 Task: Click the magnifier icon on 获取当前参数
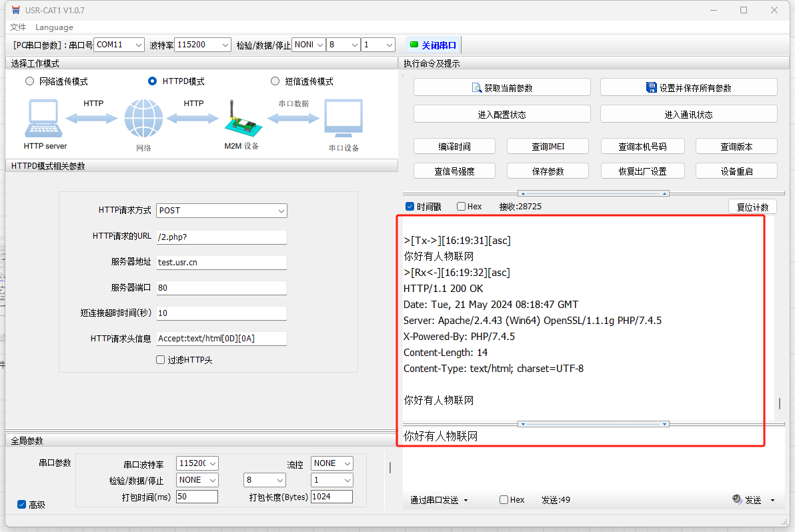coord(476,87)
